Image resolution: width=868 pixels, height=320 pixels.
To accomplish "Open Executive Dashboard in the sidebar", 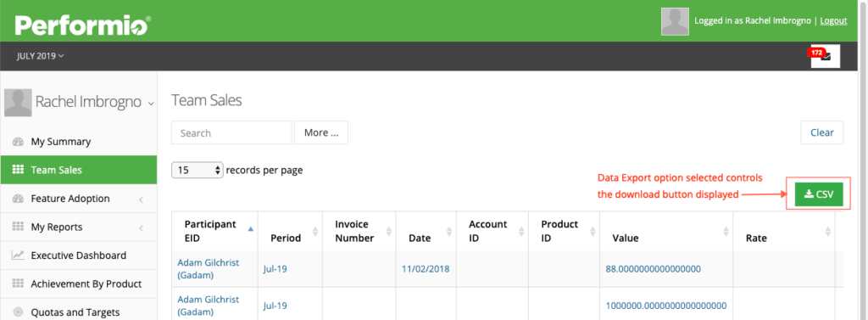I will pyautogui.click(x=79, y=255).
